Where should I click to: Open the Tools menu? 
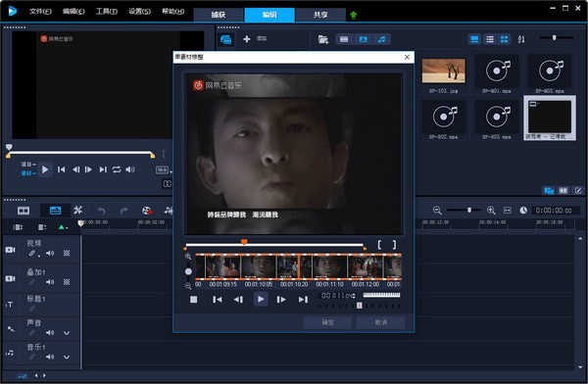point(107,11)
